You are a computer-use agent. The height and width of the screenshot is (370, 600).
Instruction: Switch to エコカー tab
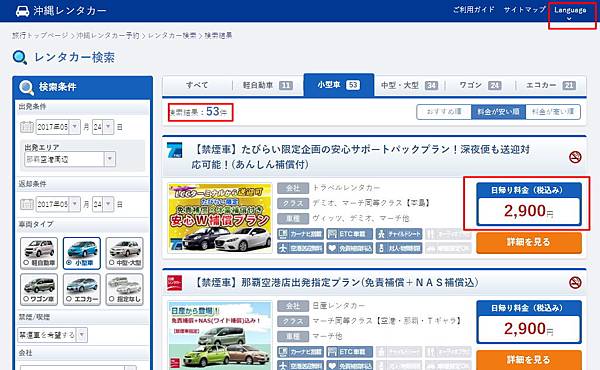coord(551,85)
